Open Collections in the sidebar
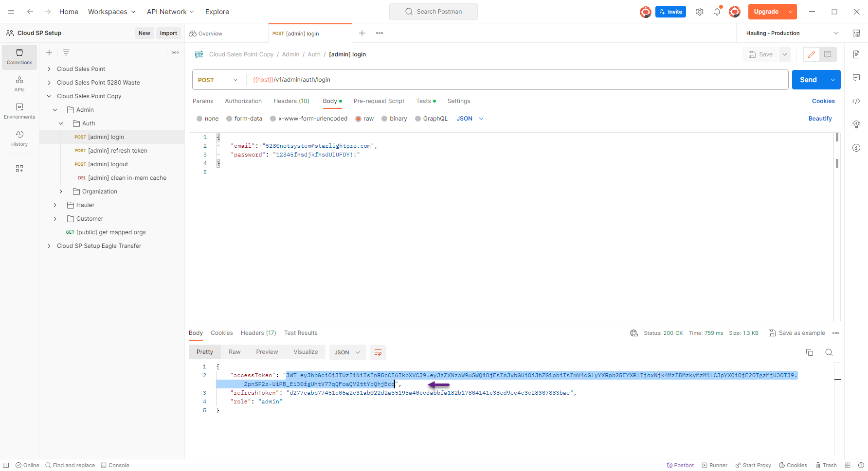The height and width of the screenshot is (471, 868). (19, 57)
